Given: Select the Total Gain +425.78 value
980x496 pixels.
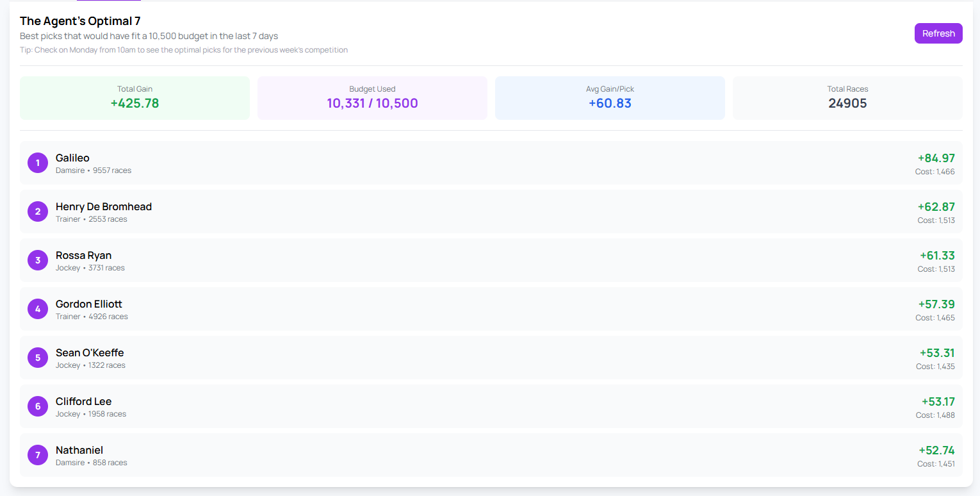Looking at the screenshot, I should (135, 103).
